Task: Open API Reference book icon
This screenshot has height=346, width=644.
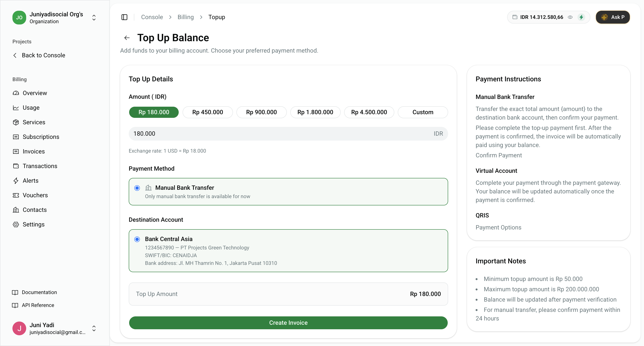Action: 15,305
